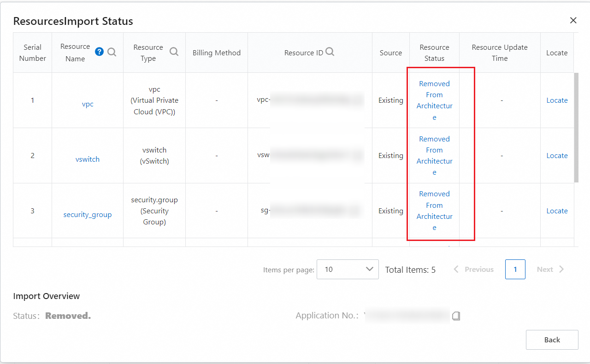The width and height of the screenshot is (590, 364).
Task: Open the vswitch resource name link
Action: (x=88, y=159)
